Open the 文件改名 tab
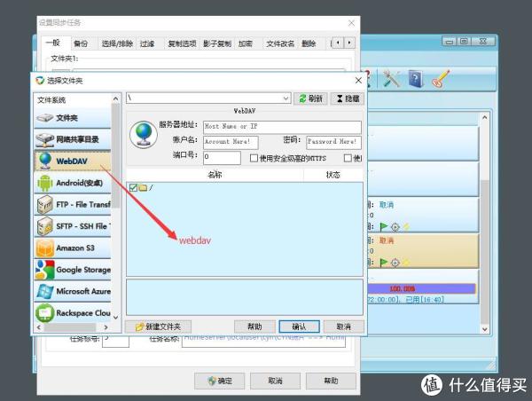 (x=280, y=43)
